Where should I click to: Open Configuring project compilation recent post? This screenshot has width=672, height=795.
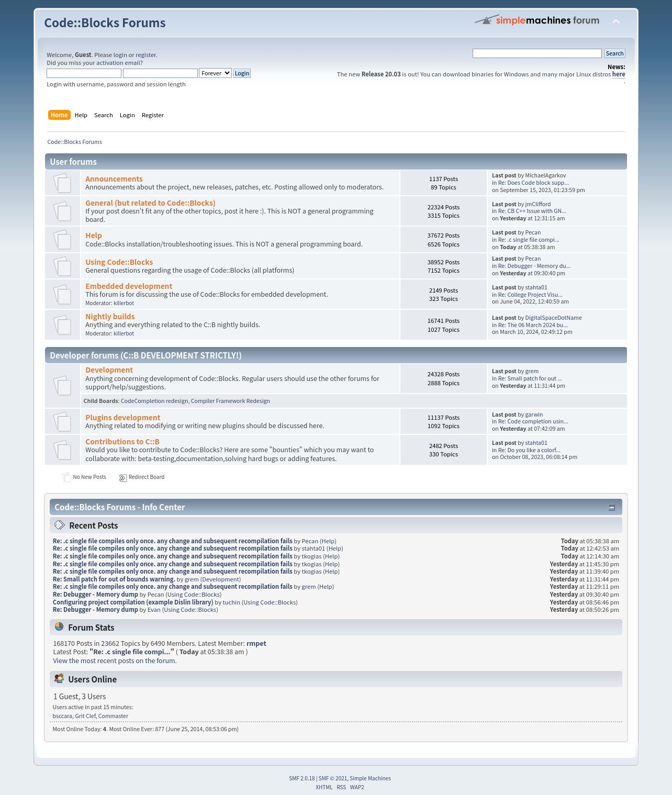tap(133, 602)
